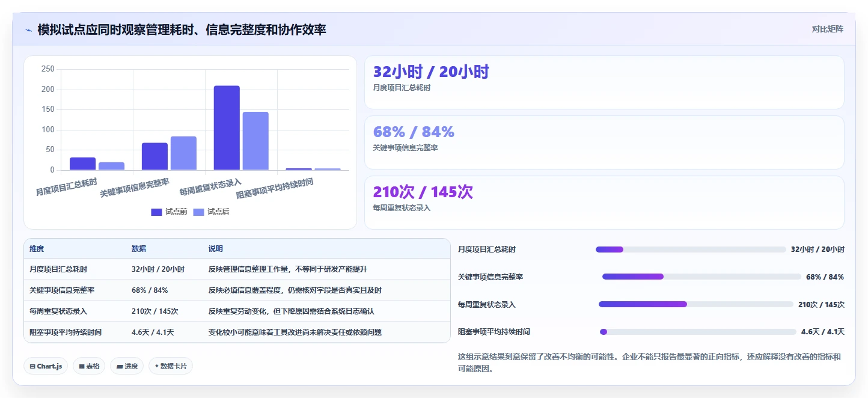Click the 阻塞事项平均持续时间 cell in the table
The image size is (868, 398).
tap(66, 332)
